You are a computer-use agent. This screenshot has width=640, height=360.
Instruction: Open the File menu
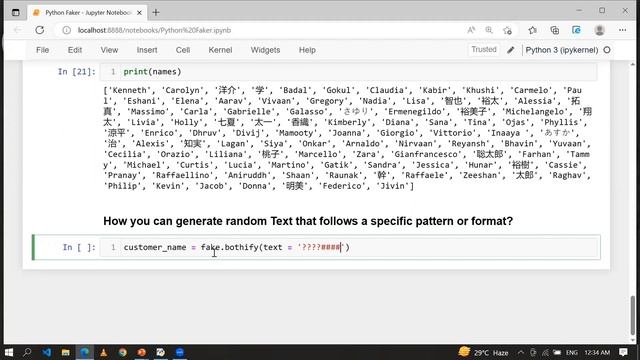tap(42, 50)
